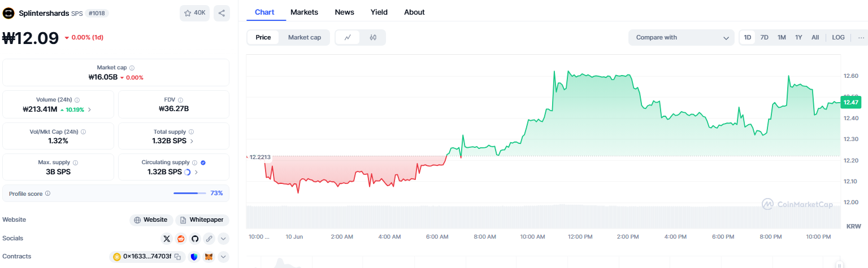Switch to the Yield tab
The width and height of the screenshot is (868, 268).
[379, 12]
